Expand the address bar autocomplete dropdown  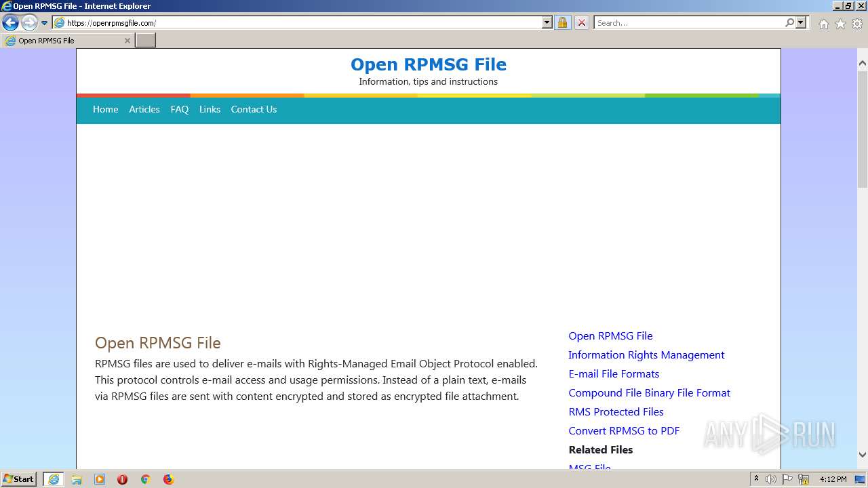tap(547, 22)
